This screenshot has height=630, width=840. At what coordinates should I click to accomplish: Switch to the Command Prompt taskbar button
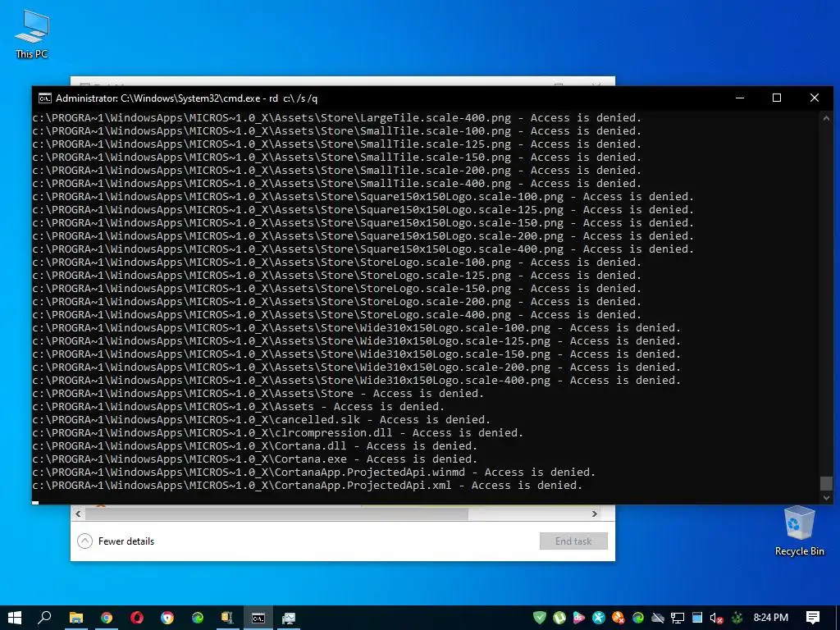tap(258, 618)
